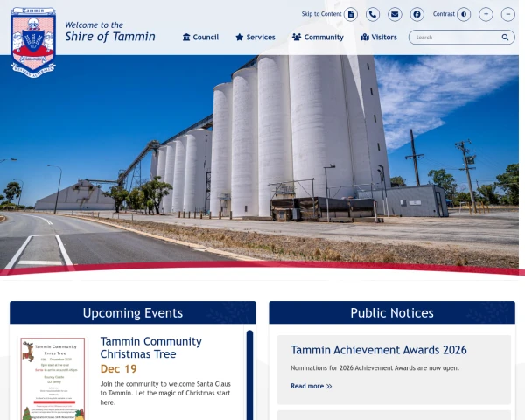
Task: Click the Contrast text label
Action: (x=444, y=14)
